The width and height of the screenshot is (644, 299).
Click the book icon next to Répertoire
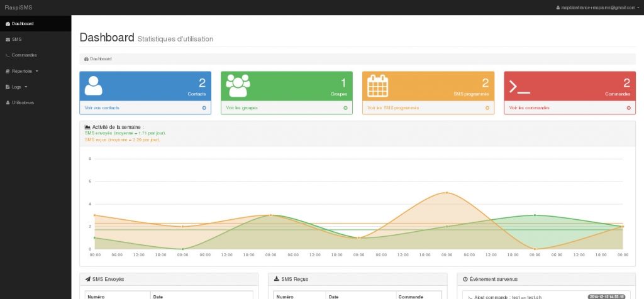click(x=8, y=71)
